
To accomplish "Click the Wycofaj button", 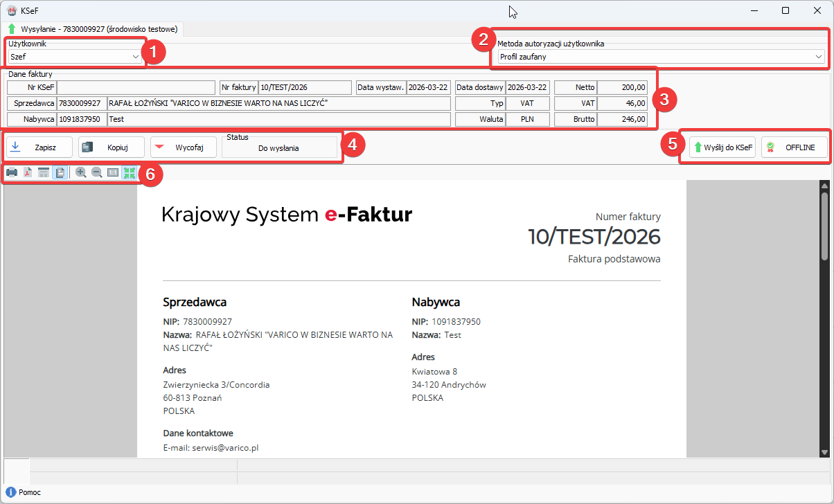I will (x=183, y=147).
